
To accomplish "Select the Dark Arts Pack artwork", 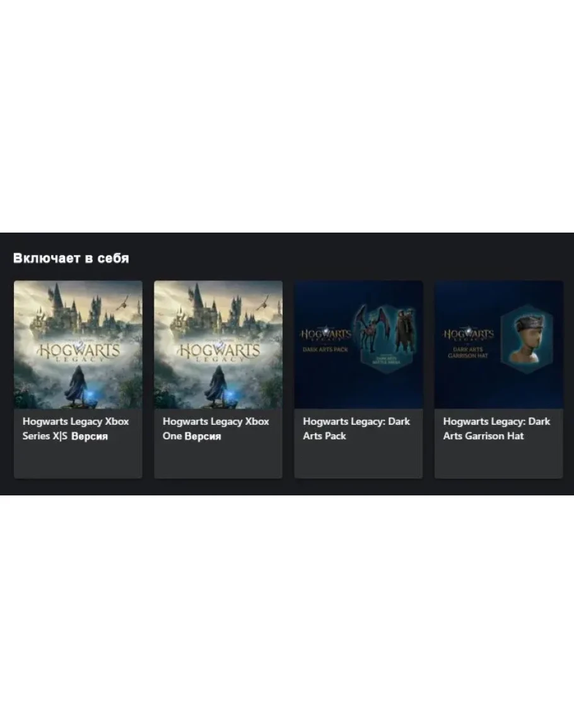I will [358, 345].
